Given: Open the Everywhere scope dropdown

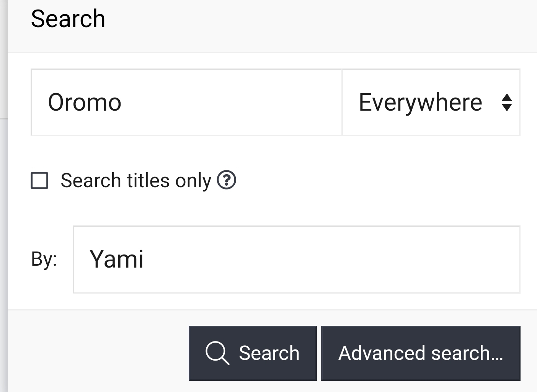Looking at the screenshot, I should point(431,103).
